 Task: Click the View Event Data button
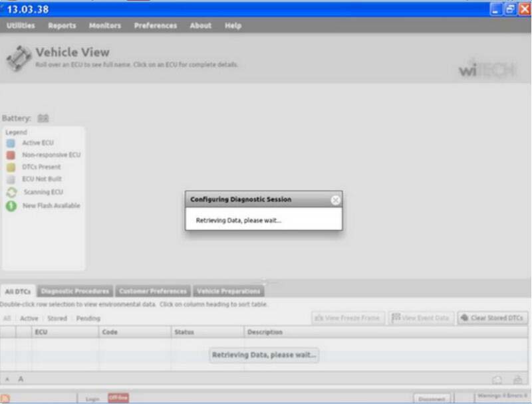[421, 318]
